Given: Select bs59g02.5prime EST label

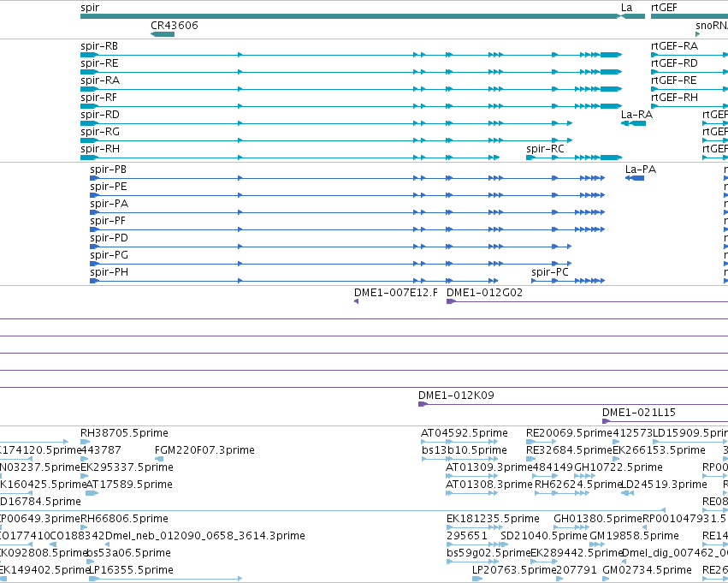Looking at the screenshot, I should coord(488,553).
